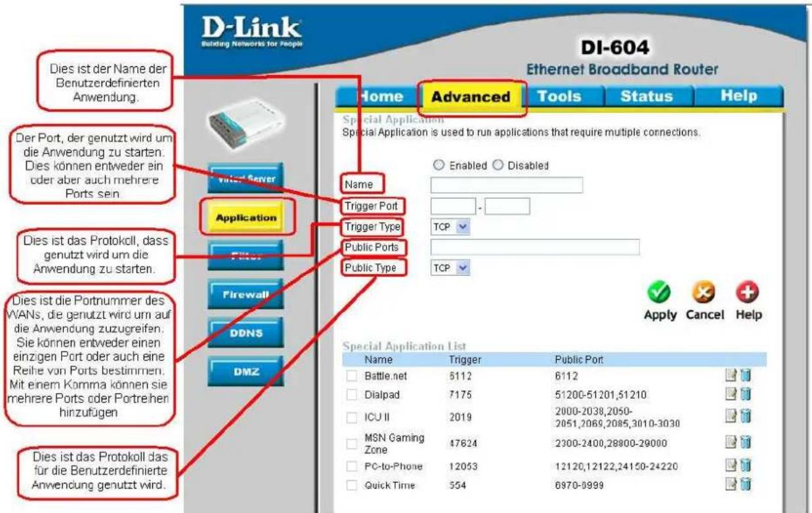
Task: Edit the PC-to-Phone entry
Action: (730, 467)
